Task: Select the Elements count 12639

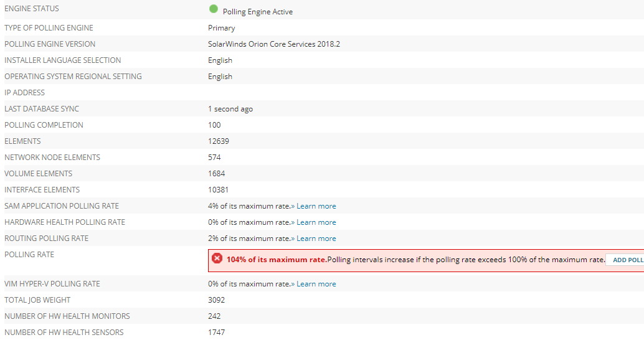Action: 219,141
